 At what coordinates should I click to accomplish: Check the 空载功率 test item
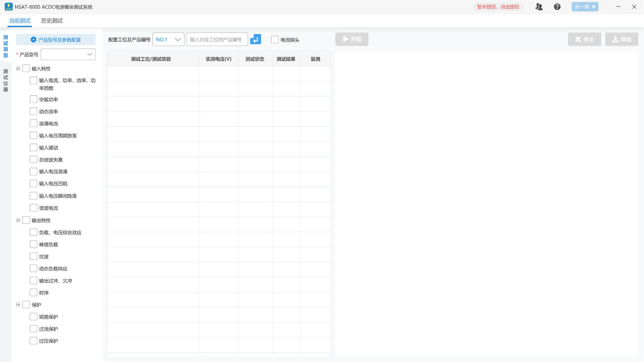tap(34, 99)
